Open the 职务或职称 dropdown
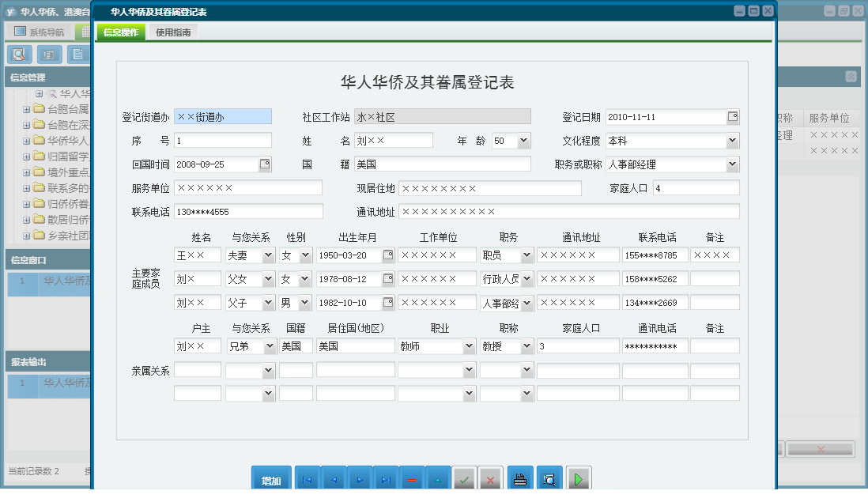 point(732,164)
